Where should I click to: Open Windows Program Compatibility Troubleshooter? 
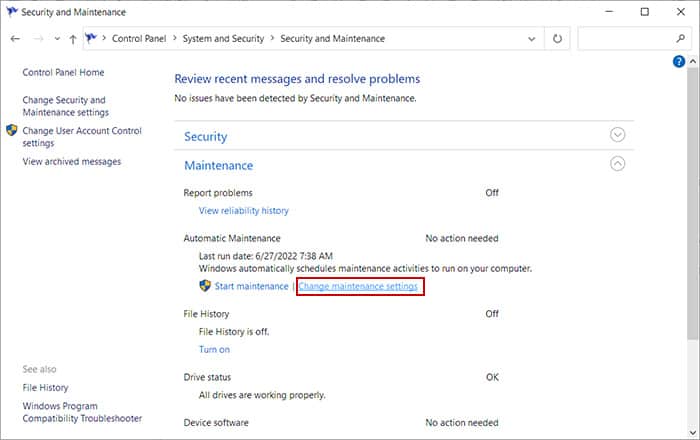[x=82, y=412]
